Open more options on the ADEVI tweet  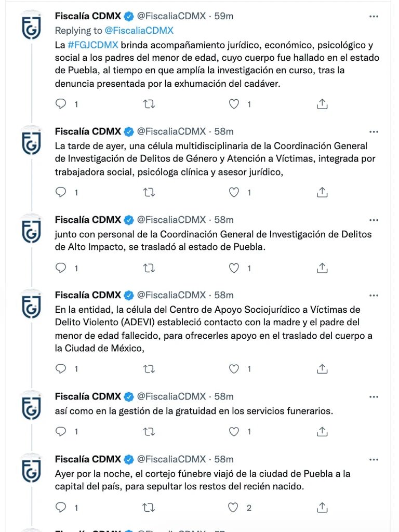coord(374,295)
